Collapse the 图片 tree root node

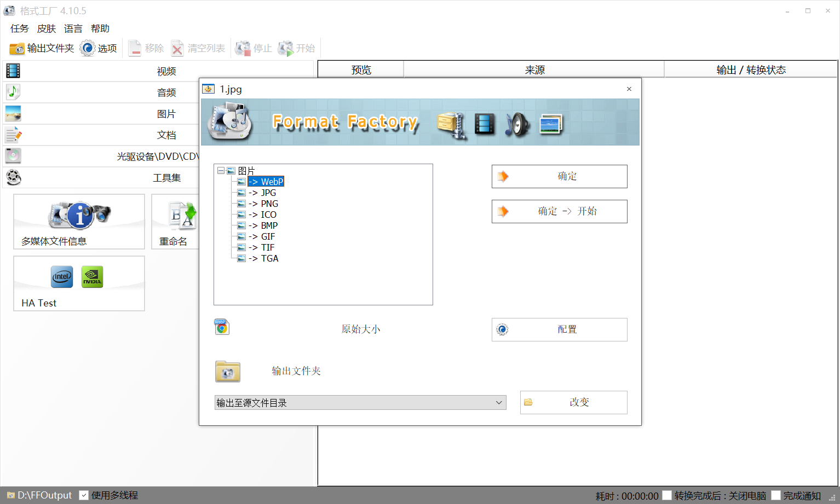pos(221,171)
